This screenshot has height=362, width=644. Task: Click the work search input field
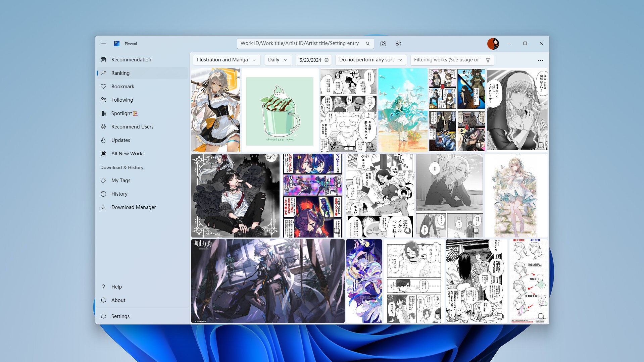pos(300,43)
